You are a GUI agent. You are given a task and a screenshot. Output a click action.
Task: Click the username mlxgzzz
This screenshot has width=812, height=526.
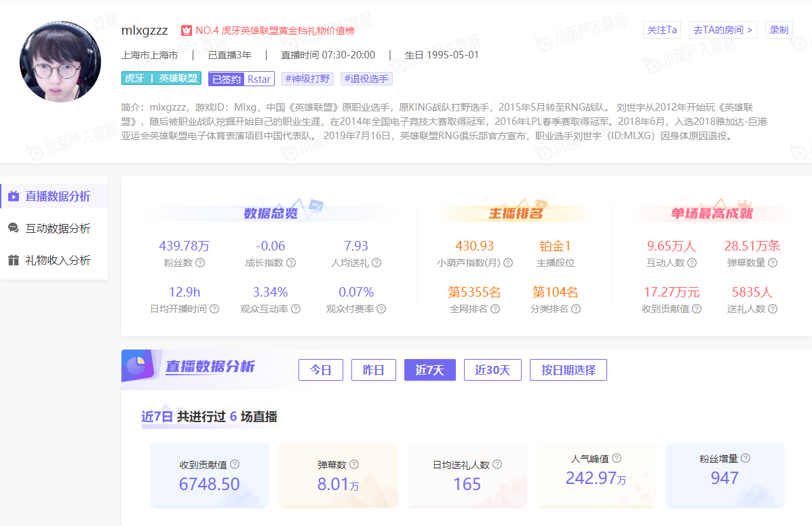(144, 31)
